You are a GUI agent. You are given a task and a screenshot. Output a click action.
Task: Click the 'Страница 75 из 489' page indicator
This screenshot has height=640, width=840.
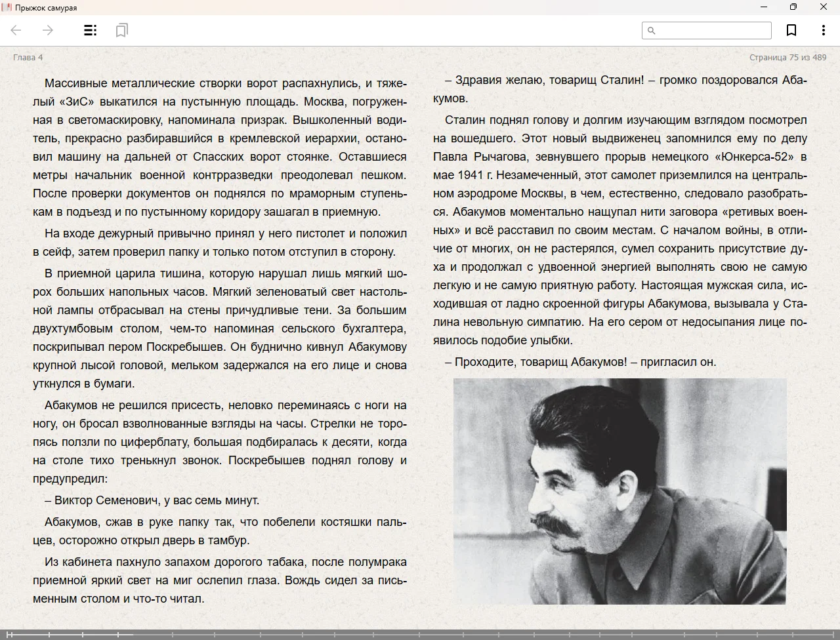pyautogui.click(x=787, y=57)
